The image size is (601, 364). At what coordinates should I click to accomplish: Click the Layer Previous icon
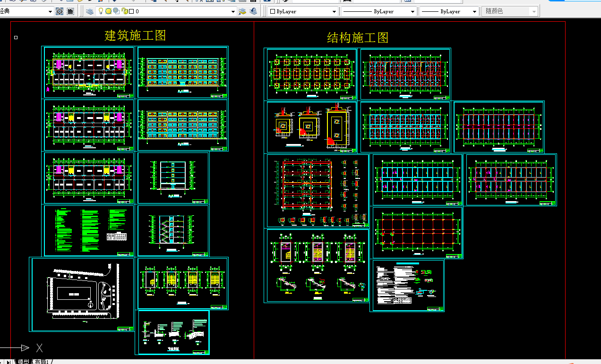click(254, 11)
